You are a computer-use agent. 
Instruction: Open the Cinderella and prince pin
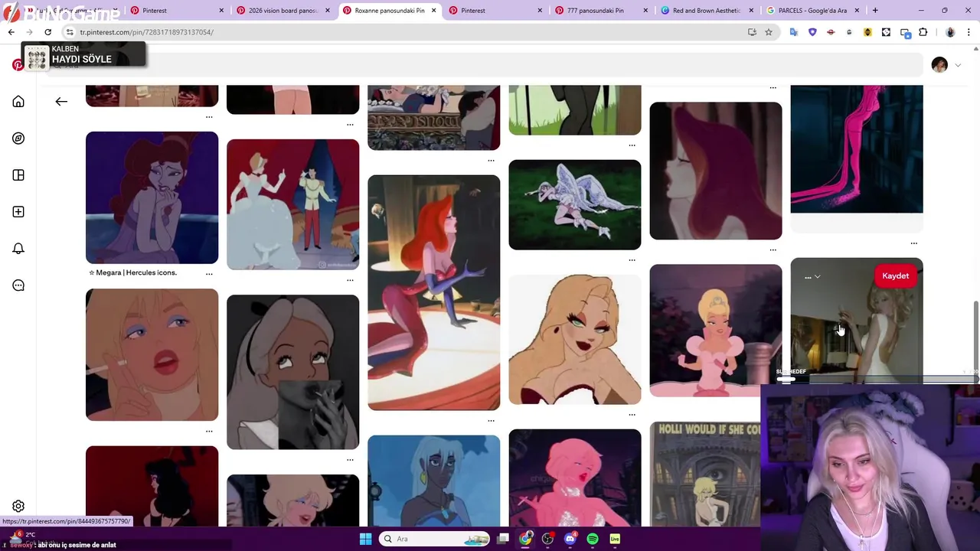tap(292, 204)
